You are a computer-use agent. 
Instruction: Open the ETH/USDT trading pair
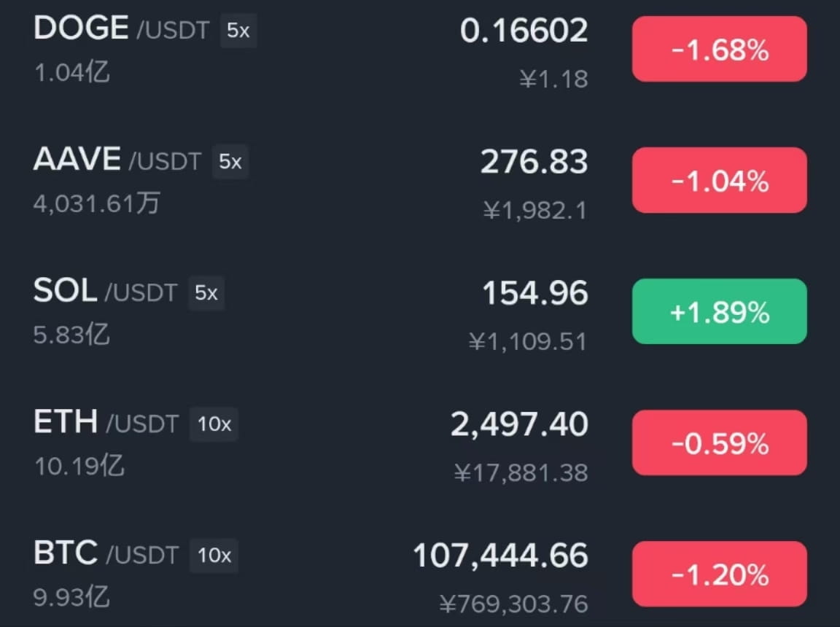(x=420, y=443)
